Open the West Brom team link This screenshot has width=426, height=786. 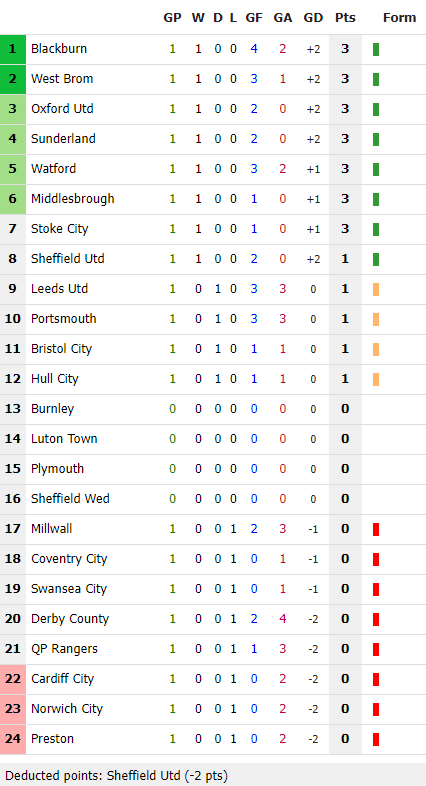click(62, 79)
